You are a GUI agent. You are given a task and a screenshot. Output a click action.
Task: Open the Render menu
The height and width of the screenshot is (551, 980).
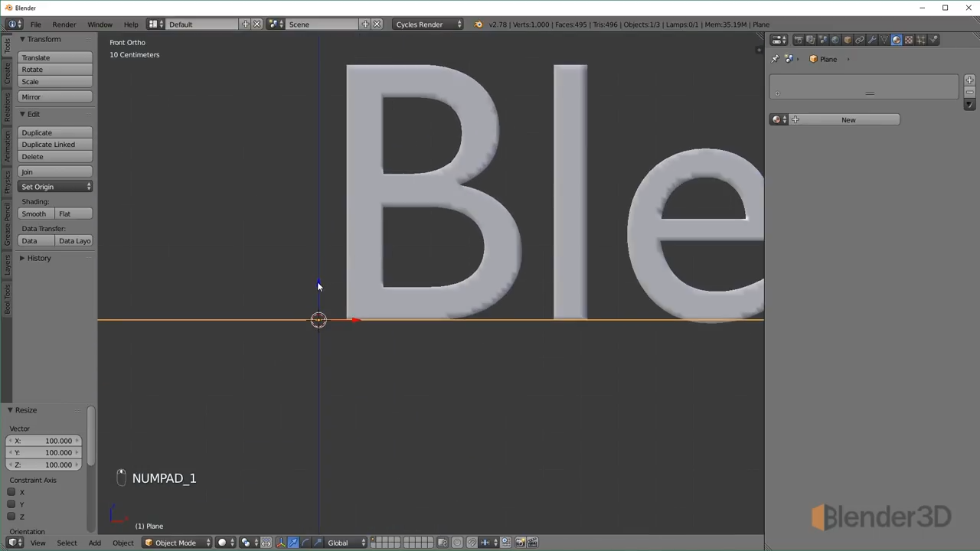pyautogui.click(x=64, y=24)
